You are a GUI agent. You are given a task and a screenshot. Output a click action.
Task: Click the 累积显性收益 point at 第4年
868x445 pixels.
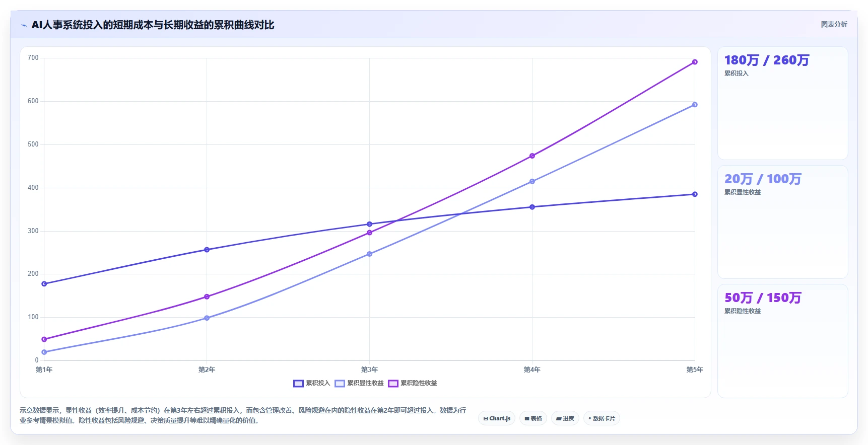(532, 181)
